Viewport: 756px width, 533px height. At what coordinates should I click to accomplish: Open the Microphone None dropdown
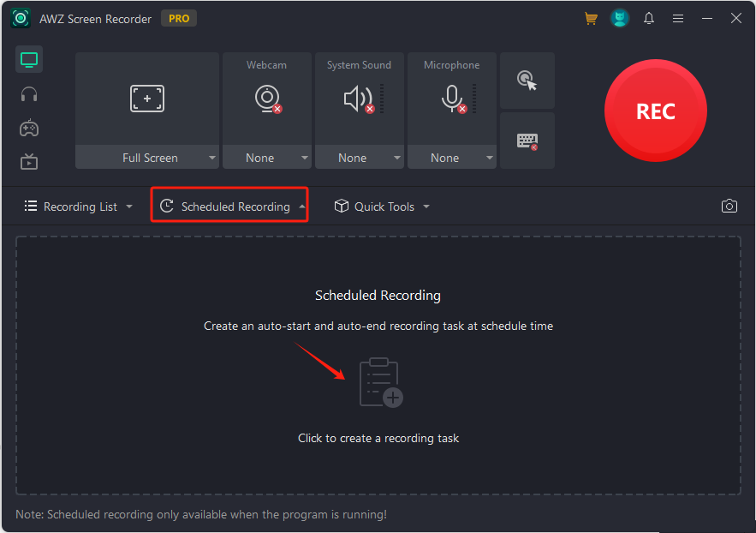pos(452,158)
